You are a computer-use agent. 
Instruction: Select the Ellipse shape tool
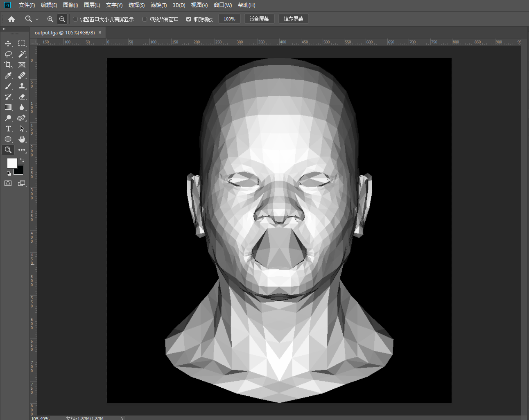(x=8, y=139)
